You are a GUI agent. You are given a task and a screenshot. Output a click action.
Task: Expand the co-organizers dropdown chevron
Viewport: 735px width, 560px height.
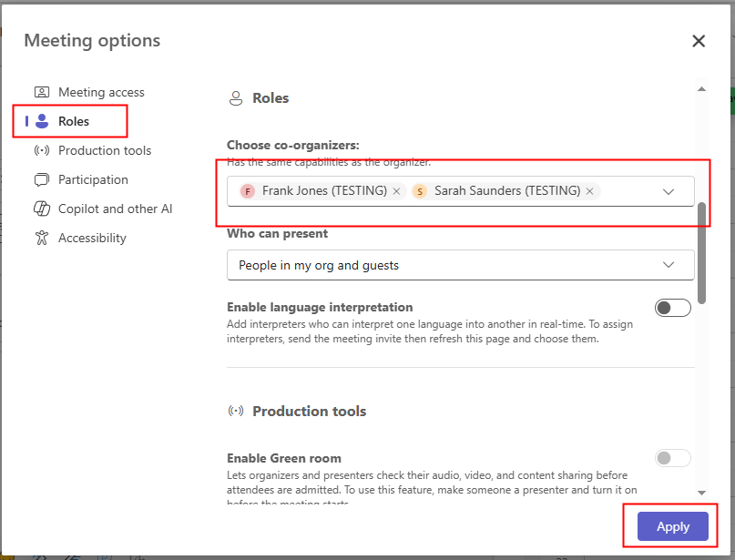pyautogui.click(x=669, y=191)
